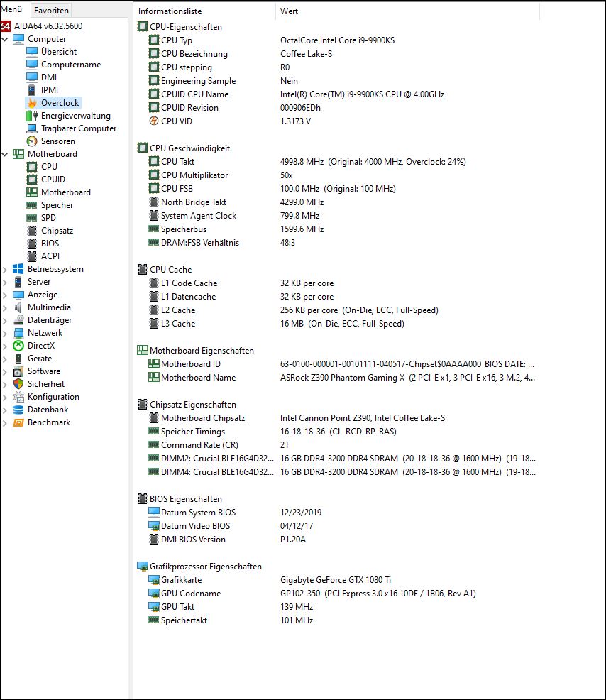Switch to the Favoriten tab
Screen dimensions: 606x700
[51, 10]
